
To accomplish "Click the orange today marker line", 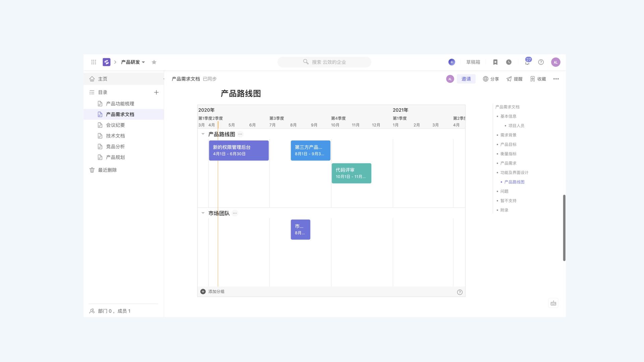I will (x=218, y=204).
